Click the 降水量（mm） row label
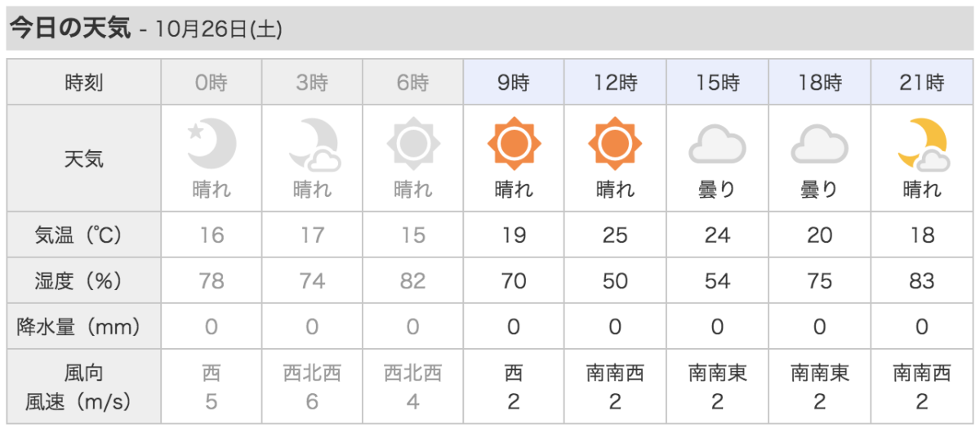This screenshot has height=429, width=980. click(84, 327)
